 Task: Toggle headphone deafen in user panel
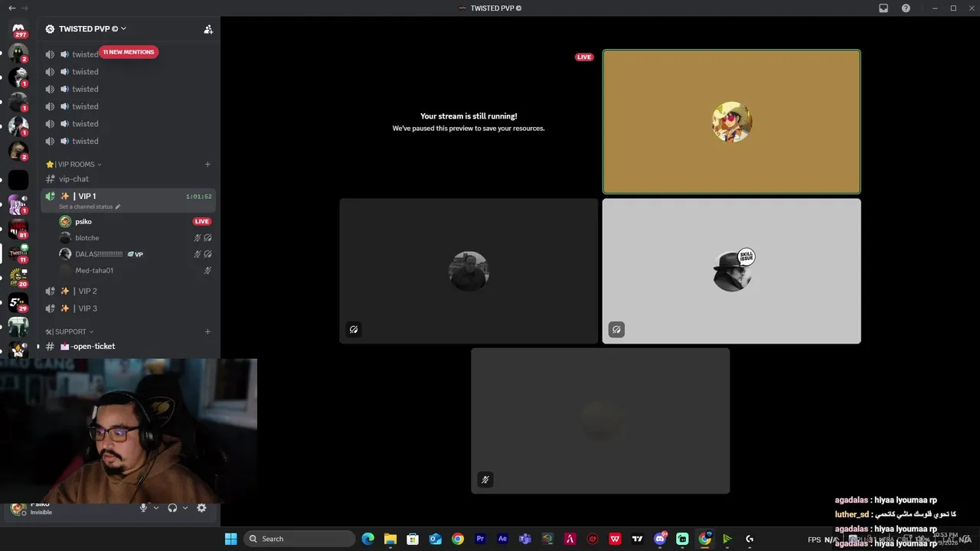pyautogui.click(x=172, y=507)
